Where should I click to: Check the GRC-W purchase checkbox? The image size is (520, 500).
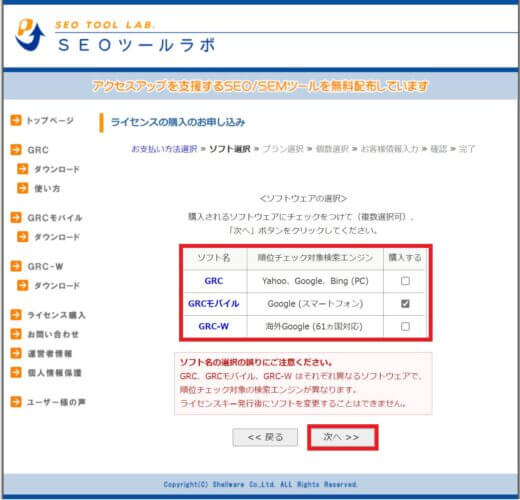(405, 326)
